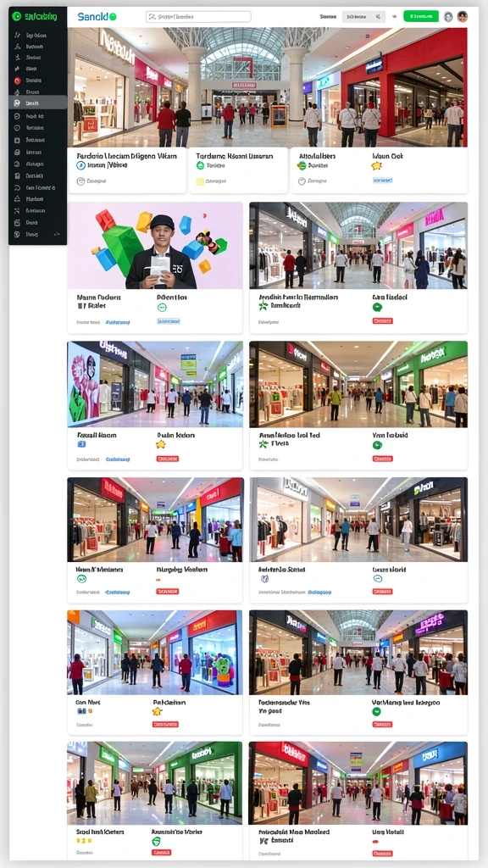This screenshot has height=868, width=488.
Task: Select the highlighted item in the left sidebar
Action: 37,103
